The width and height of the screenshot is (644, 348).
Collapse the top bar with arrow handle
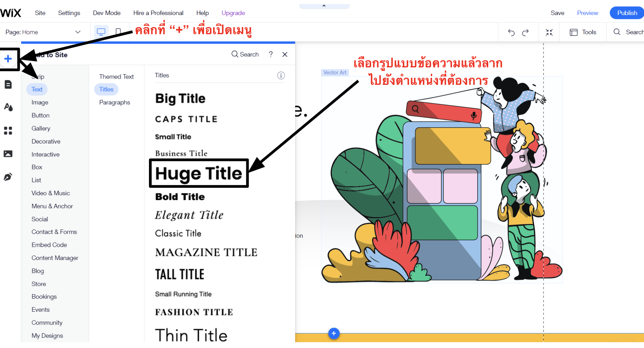(324, 6)
